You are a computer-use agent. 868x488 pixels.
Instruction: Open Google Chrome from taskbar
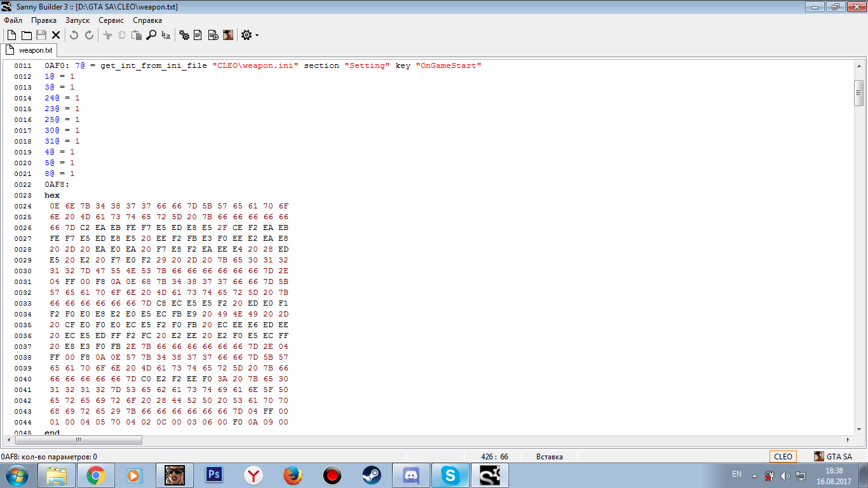click(x=96, y=475)
